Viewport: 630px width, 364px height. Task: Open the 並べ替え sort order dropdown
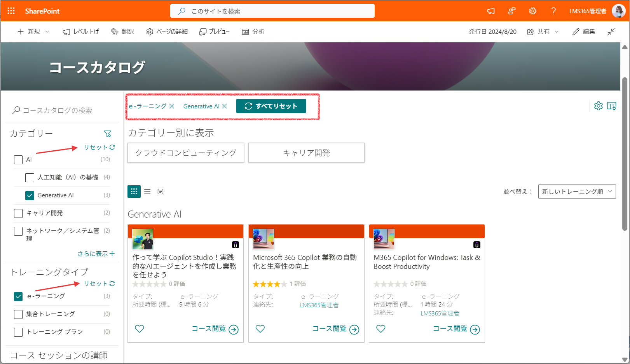577,192
